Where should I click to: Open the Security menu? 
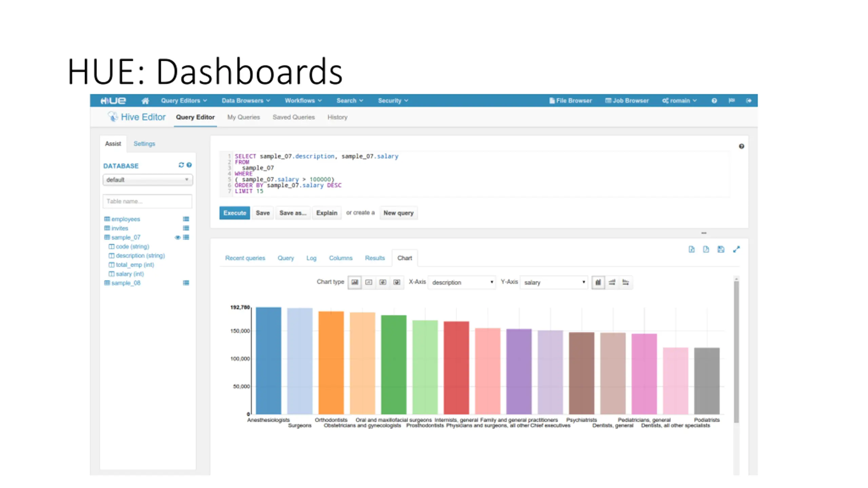pyautogui.click(x=393, y=101)
